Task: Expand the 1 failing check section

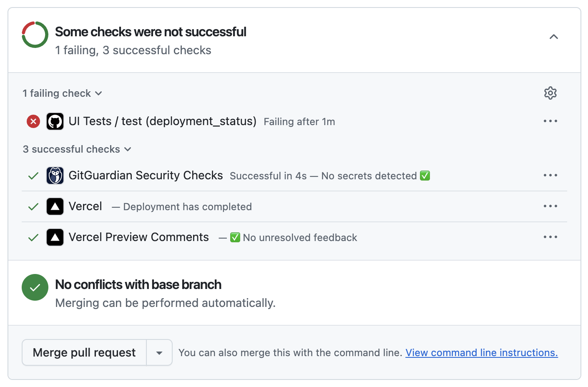Action: [x=63, y=93]
